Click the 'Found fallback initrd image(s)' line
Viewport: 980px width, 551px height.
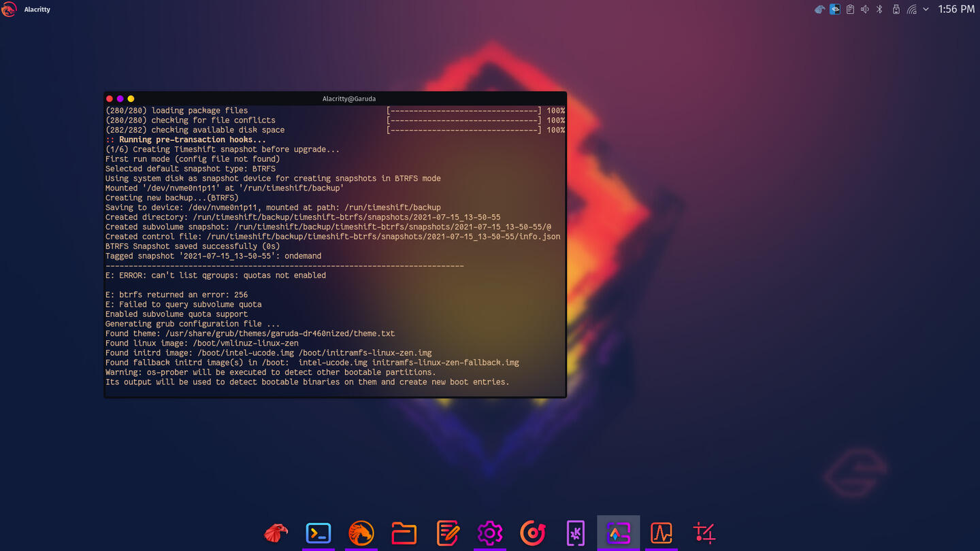pyautogui.click(x=312, y=363)
